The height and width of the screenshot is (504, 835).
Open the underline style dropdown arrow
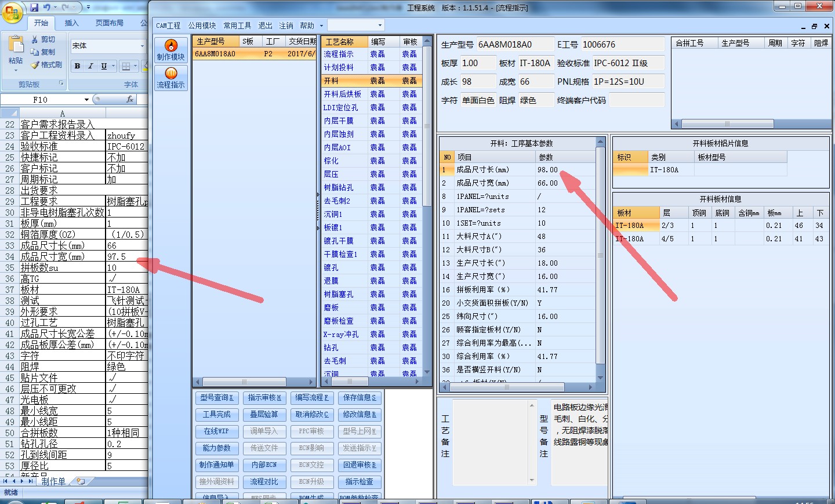pos(113,66)
